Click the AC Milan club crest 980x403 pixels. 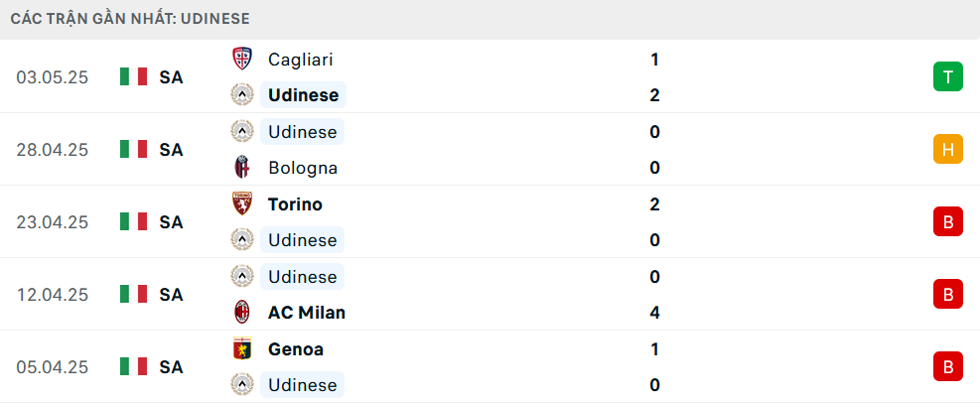coord(242,312)
